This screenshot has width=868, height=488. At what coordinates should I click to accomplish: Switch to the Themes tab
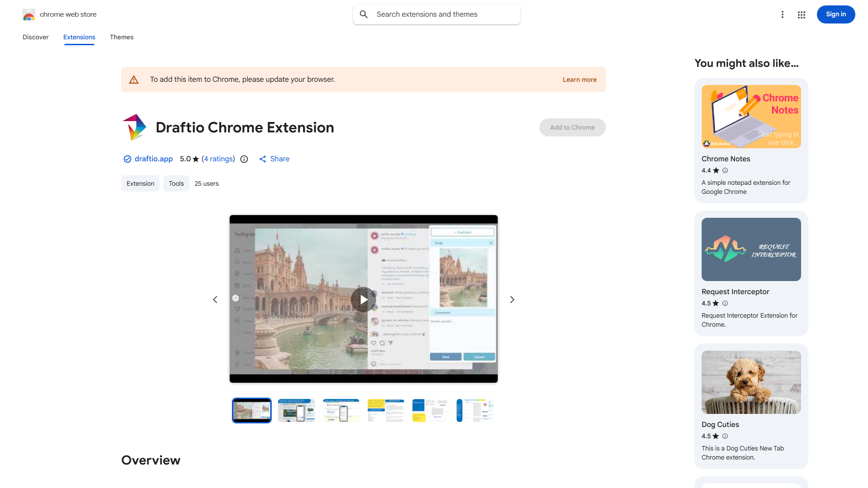click(x=122, y=37)
